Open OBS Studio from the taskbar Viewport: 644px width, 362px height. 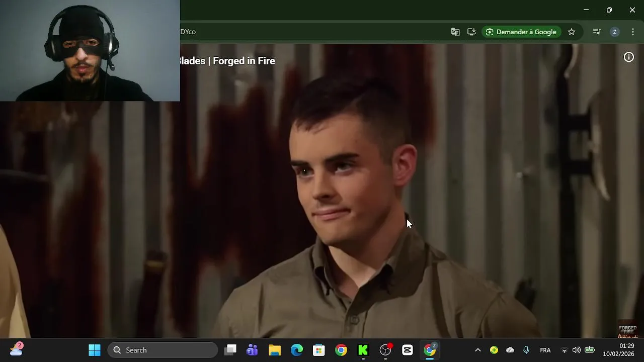click(385, 350)
